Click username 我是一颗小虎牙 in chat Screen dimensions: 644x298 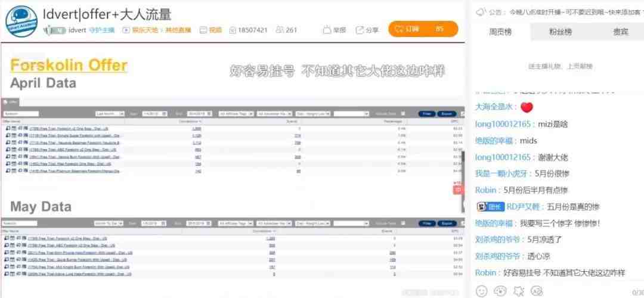[x=501, y=173]
